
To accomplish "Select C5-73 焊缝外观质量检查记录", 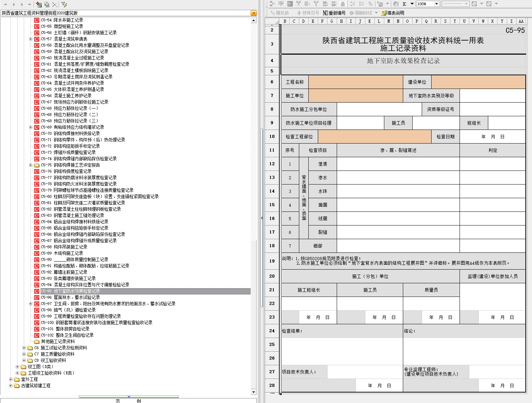I will coord(68,152).
